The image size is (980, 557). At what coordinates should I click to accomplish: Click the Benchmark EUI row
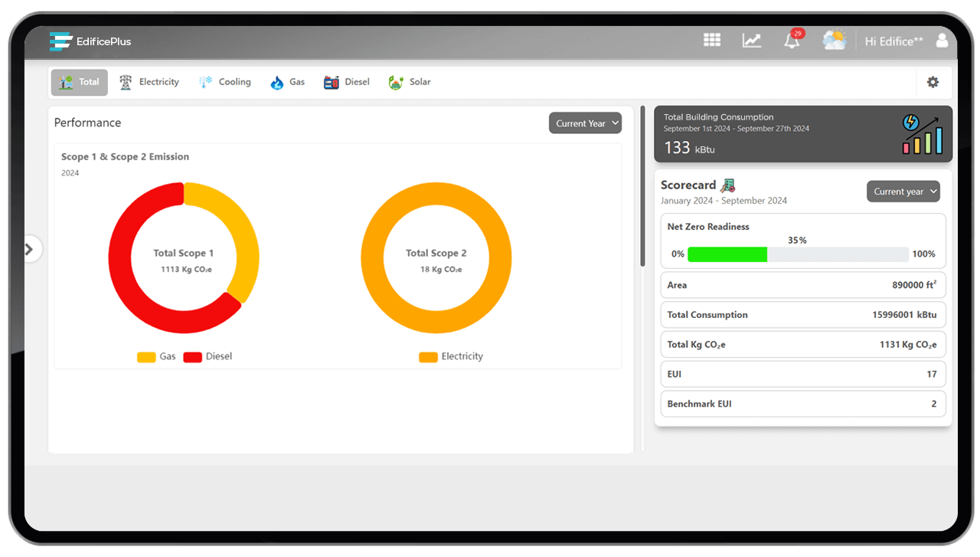tap(803, 404)
